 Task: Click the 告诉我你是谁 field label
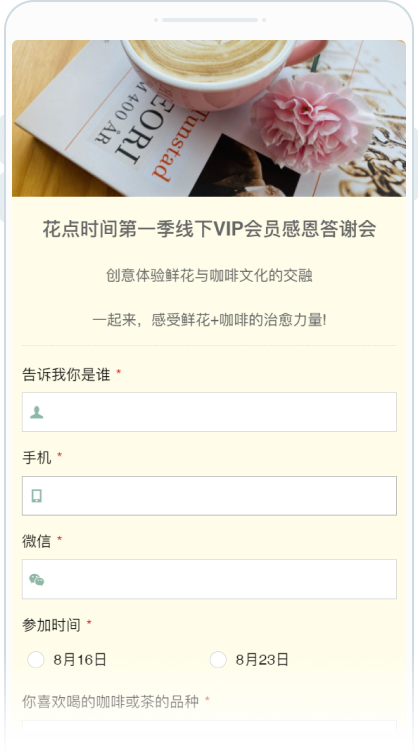[66, 375]
